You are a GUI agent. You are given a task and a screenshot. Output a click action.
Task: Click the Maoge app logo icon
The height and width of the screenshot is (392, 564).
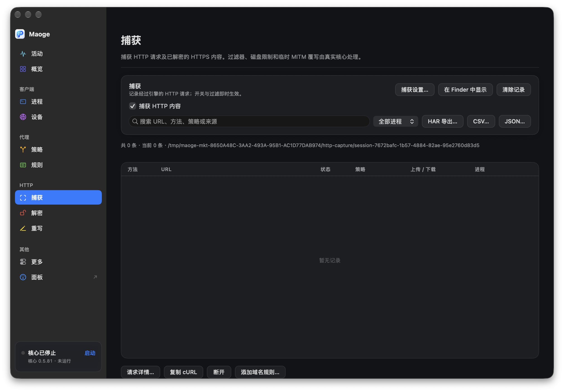tap(20, 34)
